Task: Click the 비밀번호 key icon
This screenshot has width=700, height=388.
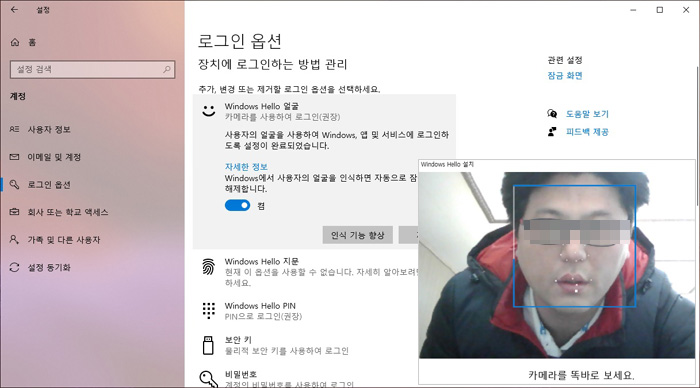Action: click(208, 379)
